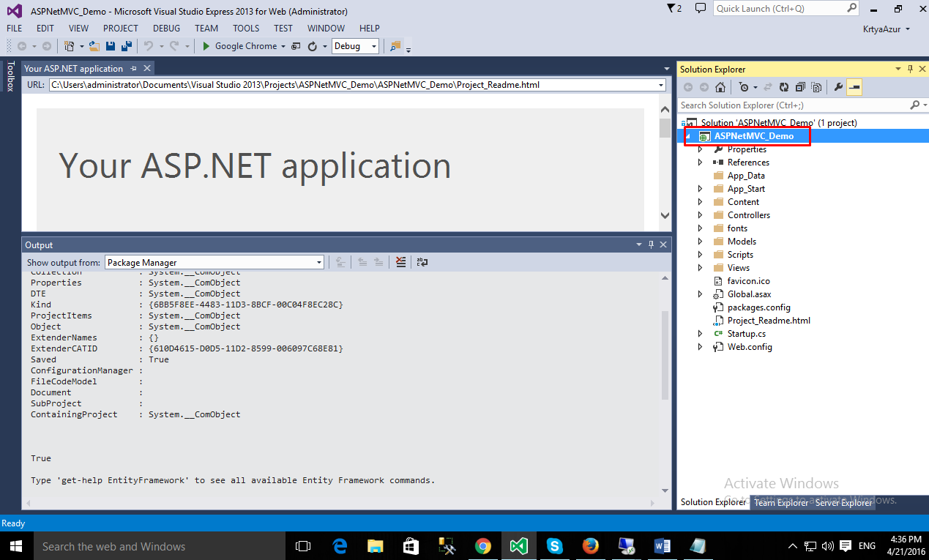The image size is (929, 560).
Task: Click the Open File folder icon
Action: [x=94, y=46]
